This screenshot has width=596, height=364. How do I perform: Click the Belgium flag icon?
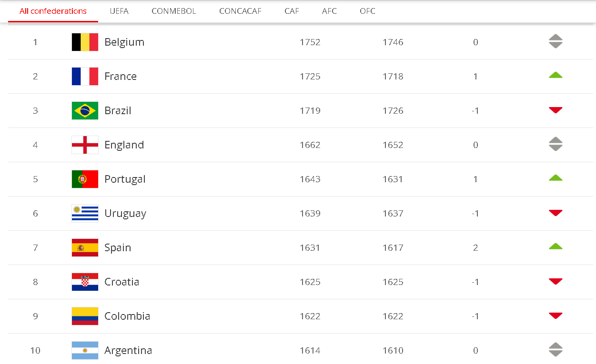85,42
